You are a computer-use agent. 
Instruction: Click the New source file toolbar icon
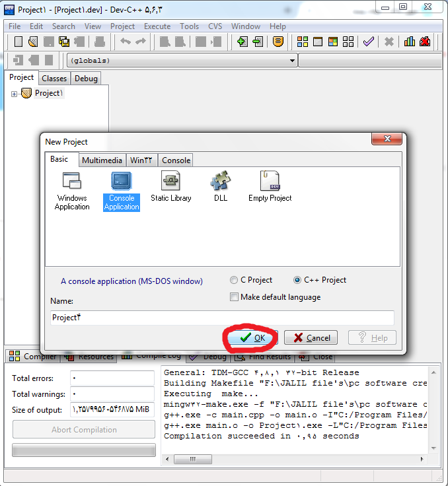pos(19,41)
